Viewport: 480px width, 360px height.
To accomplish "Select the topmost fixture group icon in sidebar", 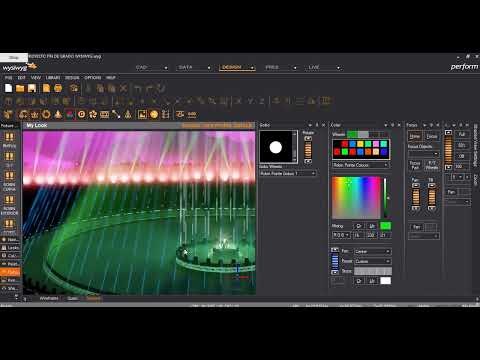I will [x=9, y=137].
